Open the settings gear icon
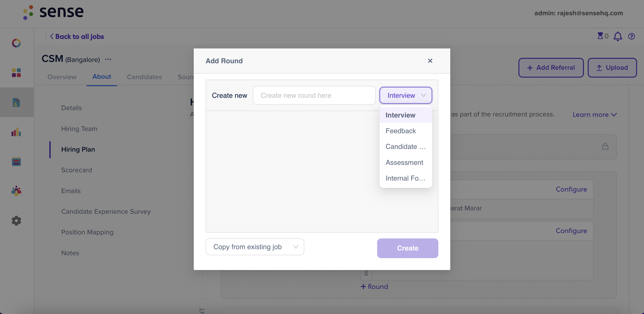 [x=16, y=220]
